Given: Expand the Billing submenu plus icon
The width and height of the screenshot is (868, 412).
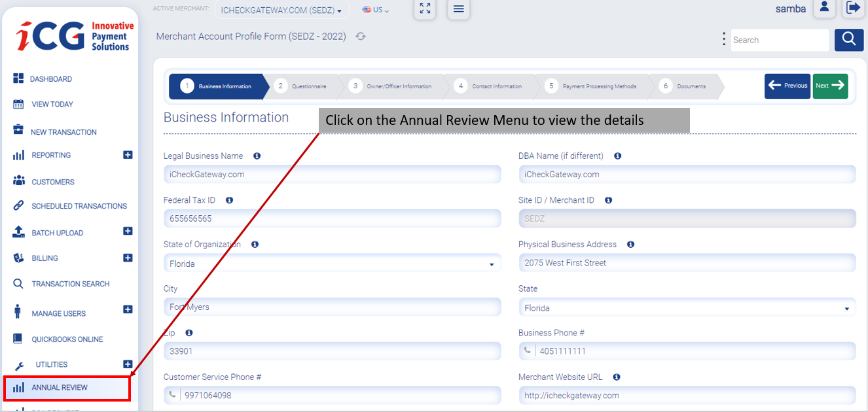Looking at the screenshot, I should tap(128, 258).
